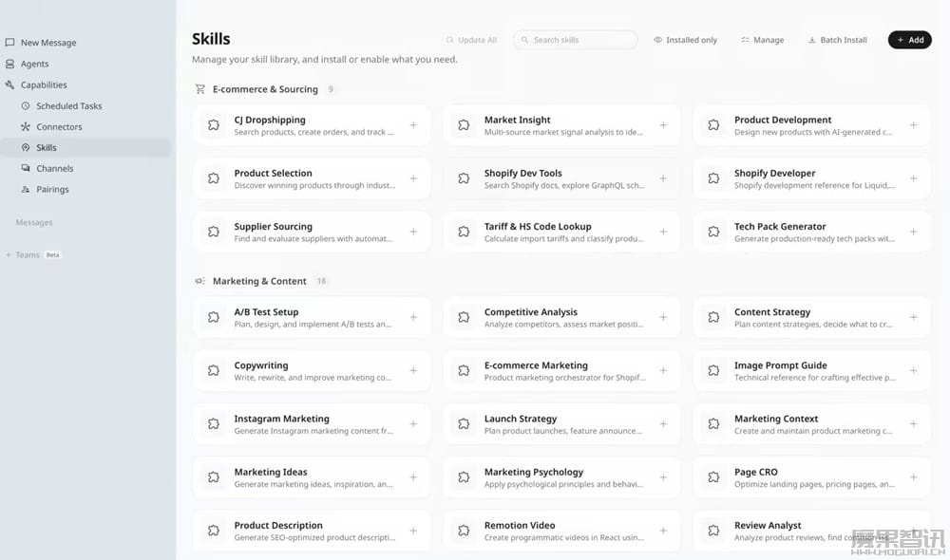Click the Shopify Dev Tools puzzle icon
The width and height of the screenshot is (950, 560).
tap(464, 178)
